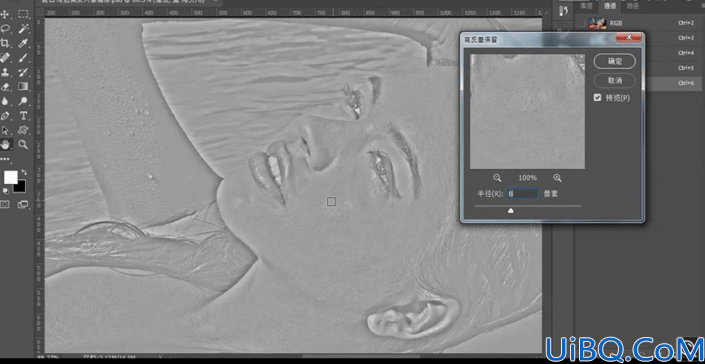Switch to the Channels panel tab
This screenshot has height=364, width=705.
(610, 6)
